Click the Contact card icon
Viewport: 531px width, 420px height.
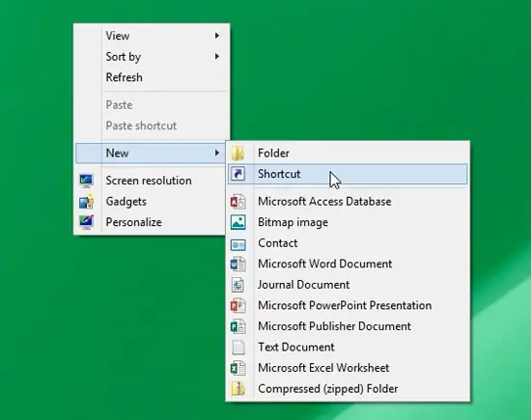238,244
